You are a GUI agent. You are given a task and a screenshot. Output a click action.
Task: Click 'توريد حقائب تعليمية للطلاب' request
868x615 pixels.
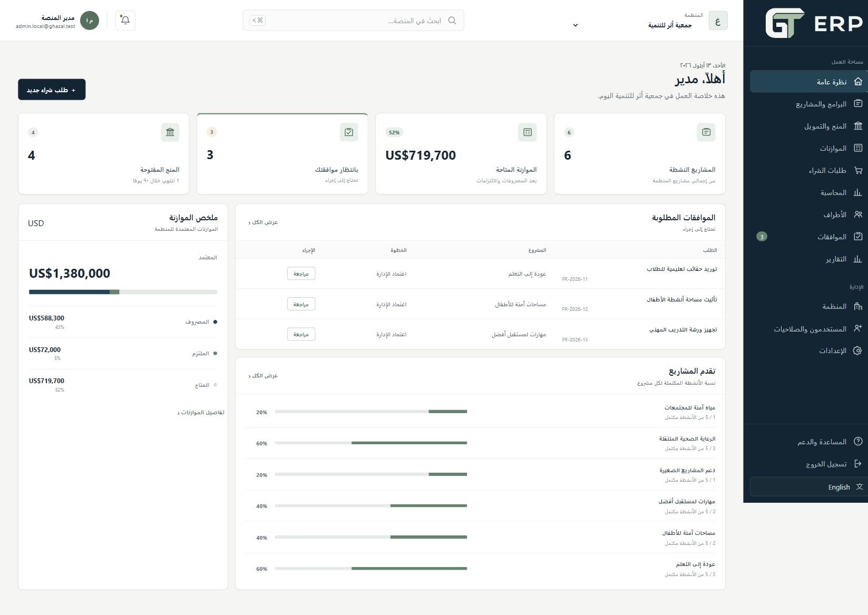pyautogui.click(x=682, y=269)
